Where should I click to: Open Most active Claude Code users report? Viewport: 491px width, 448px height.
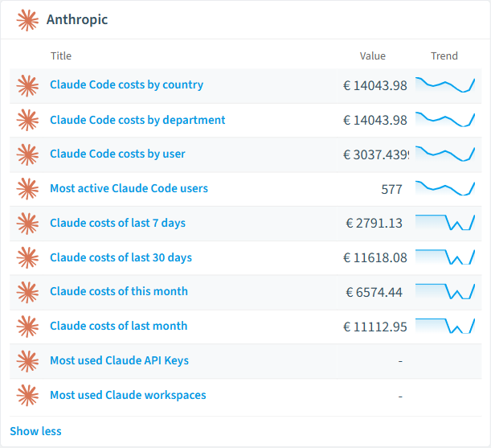[x=129, y=188]
